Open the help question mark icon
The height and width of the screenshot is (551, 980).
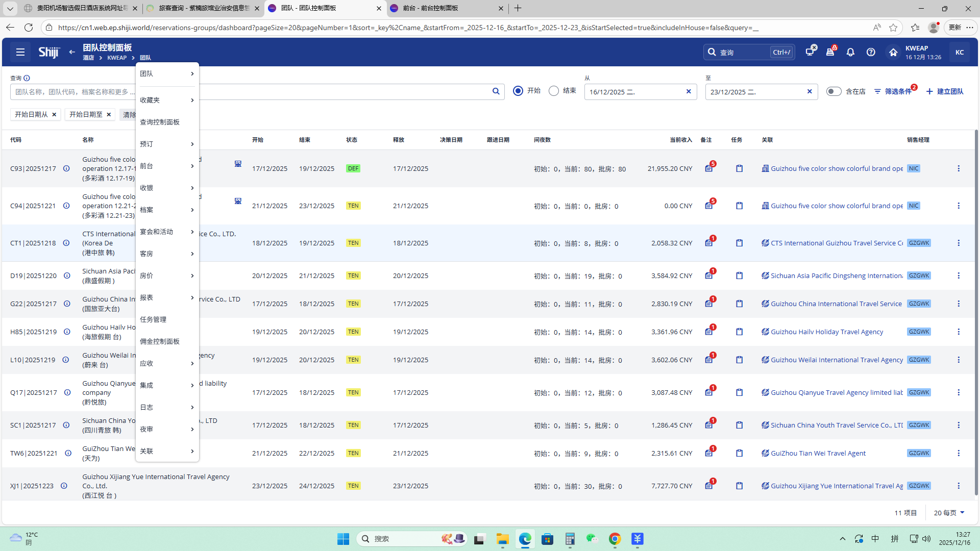pos(871,52)
